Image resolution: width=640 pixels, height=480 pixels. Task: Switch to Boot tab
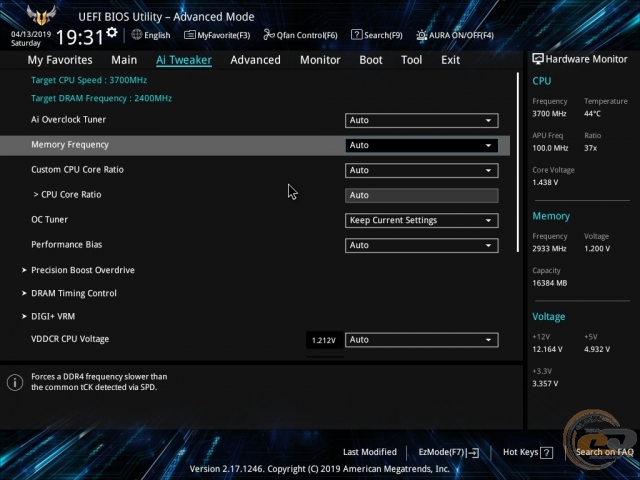coord(371,60)
